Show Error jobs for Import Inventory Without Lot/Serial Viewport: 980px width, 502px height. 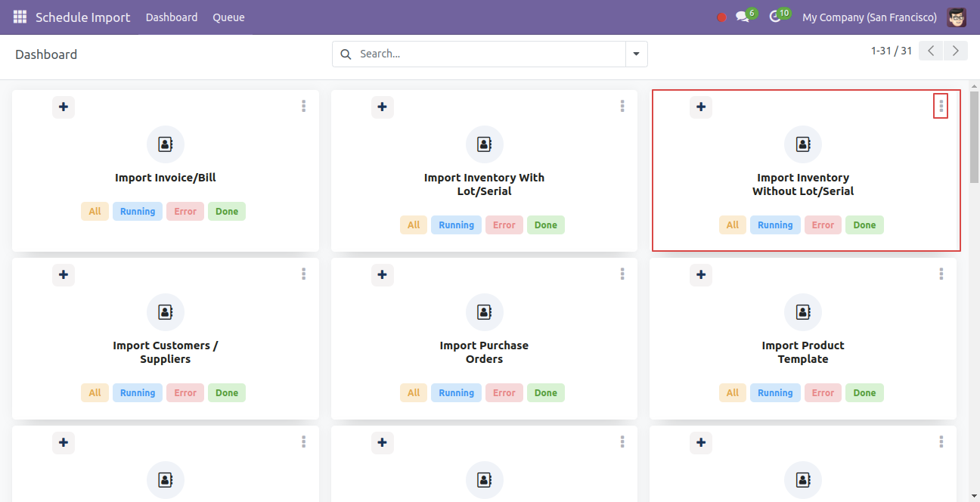click(823, 225)
